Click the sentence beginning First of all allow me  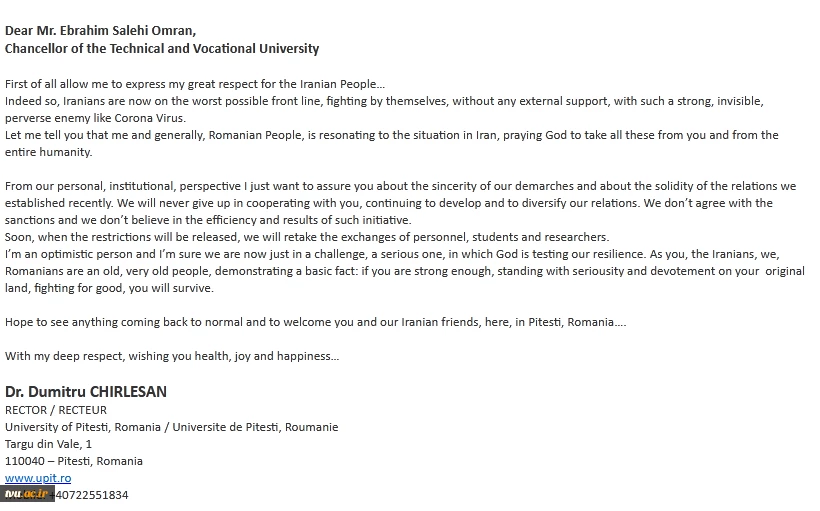195,84
